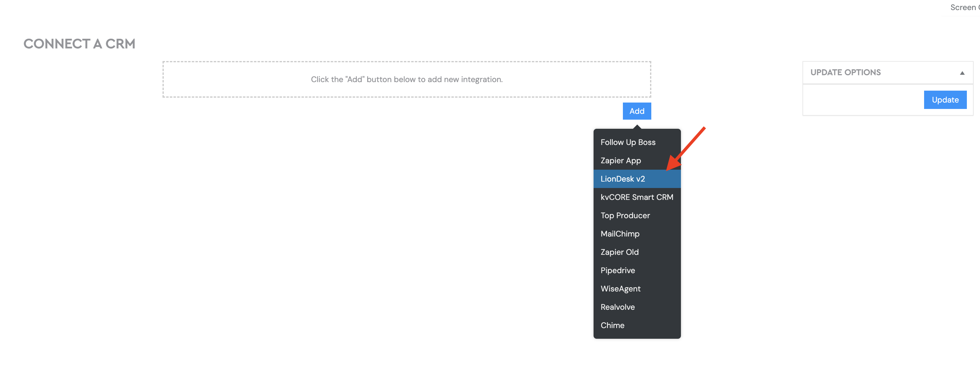
Task: Choose Zapier App integration
Action: pyautogui.click(x=637, y=161)
